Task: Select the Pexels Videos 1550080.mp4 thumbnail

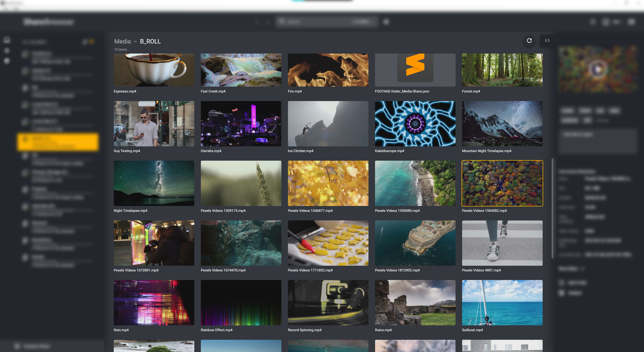Action: 415,183
